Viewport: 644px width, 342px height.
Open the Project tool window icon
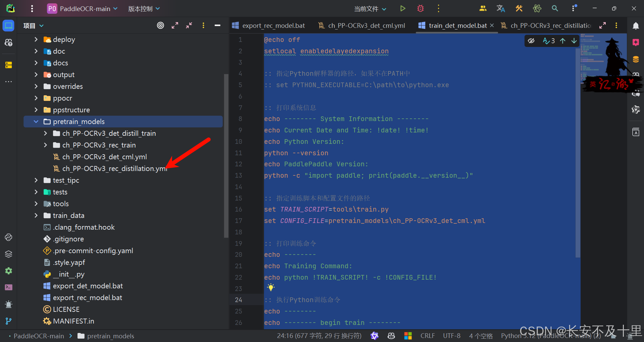[x=9, y=25]
